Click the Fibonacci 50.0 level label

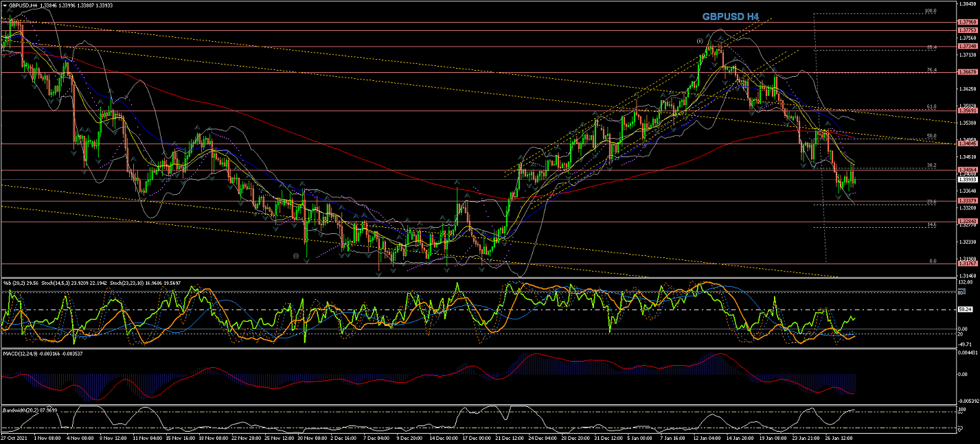click(932, 136)
